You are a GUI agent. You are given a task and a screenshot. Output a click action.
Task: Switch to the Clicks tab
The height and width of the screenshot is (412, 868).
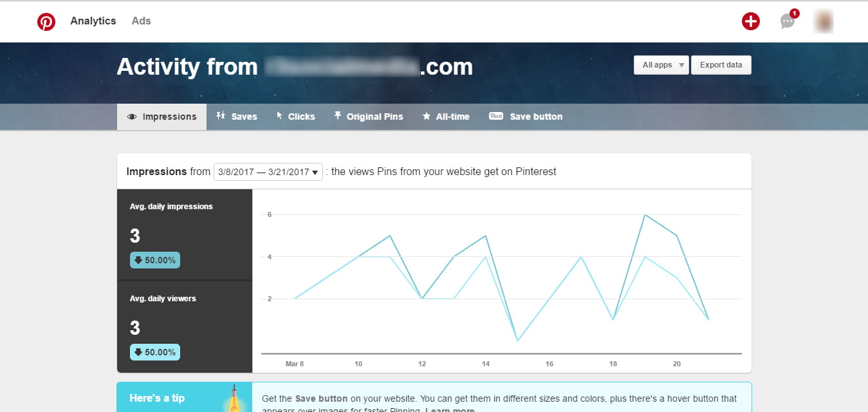pos(295,117)
